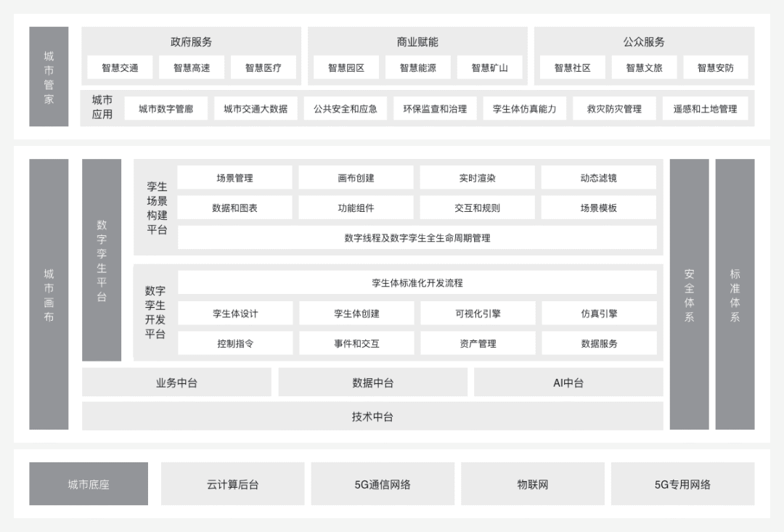Select 数字线程及数字孪生全生命周期管理 bar
This screenshot has height=532, width=784.
(x=417, y=237)
